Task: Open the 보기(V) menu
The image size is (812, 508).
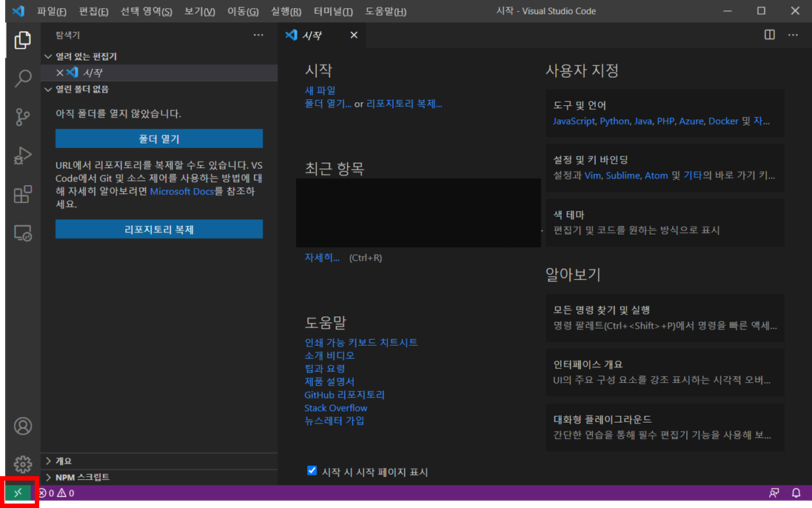Action: 199,11
